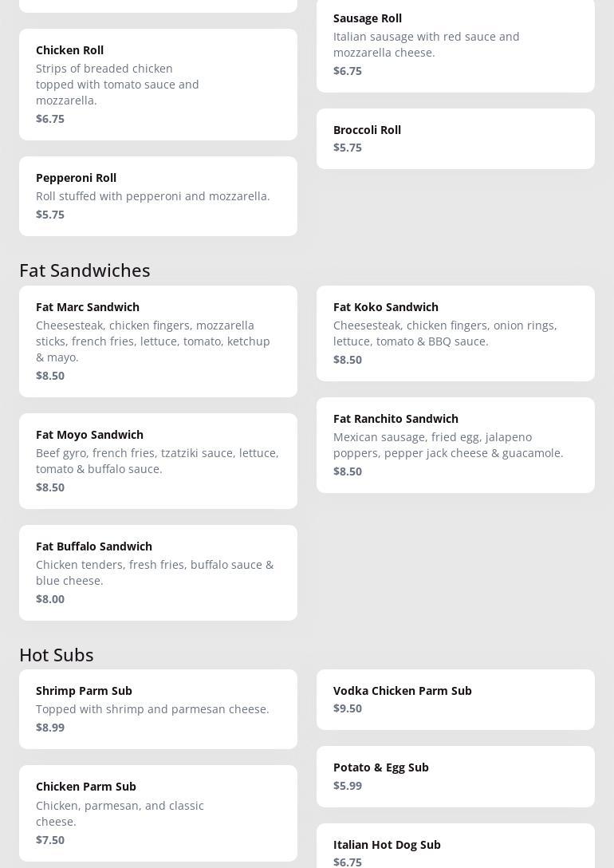Image resolution: width=614 pixels, height=868 pixels.
Task: Open the Vodka Chicken Parm Sub card
Action: 455,699
